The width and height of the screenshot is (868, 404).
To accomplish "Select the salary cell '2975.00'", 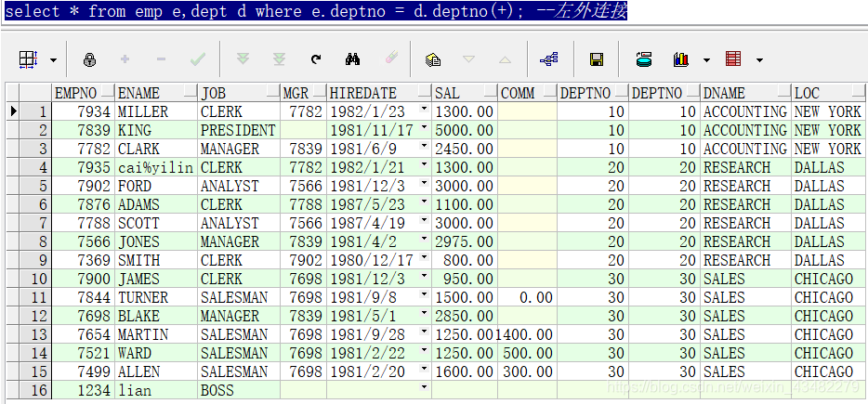I will tap(465, 241).
